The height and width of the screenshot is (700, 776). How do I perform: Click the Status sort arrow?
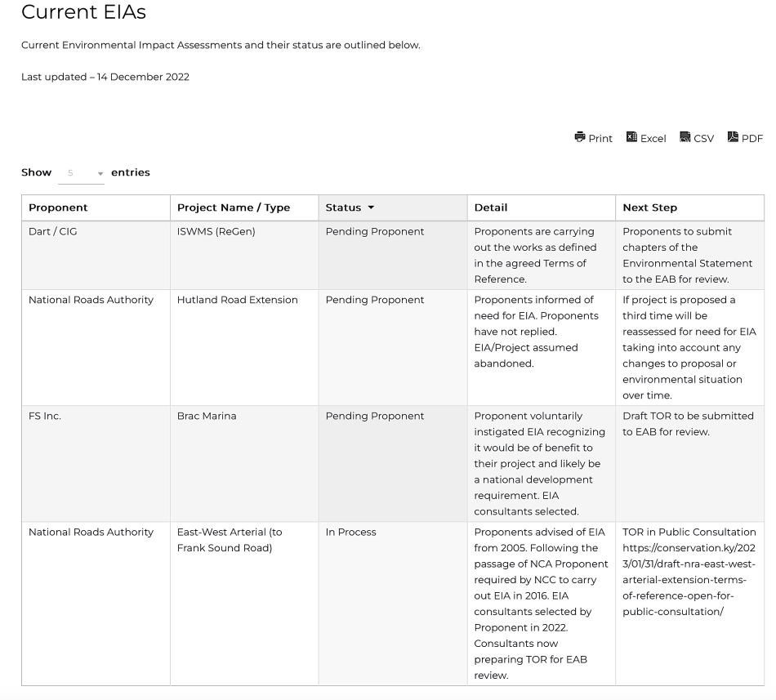click(x=372, y=207)
